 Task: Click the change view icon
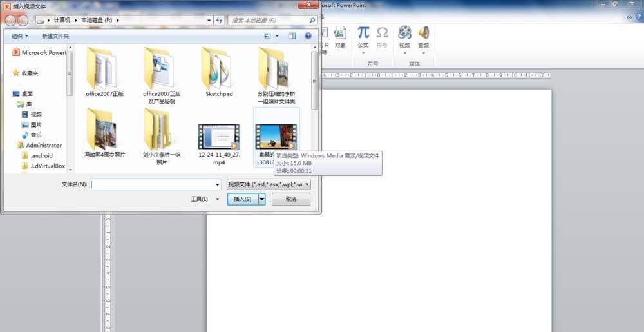[267, 36]
